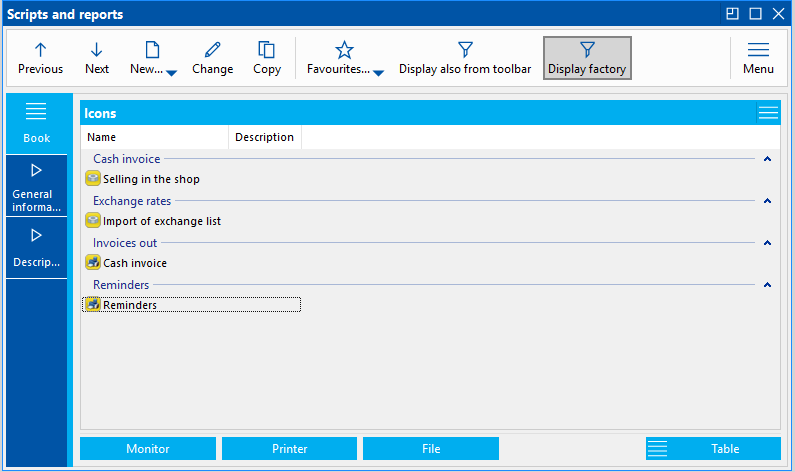795x472 pixels.
Task: Go to Previous record with up arrow
Action: 41,58
